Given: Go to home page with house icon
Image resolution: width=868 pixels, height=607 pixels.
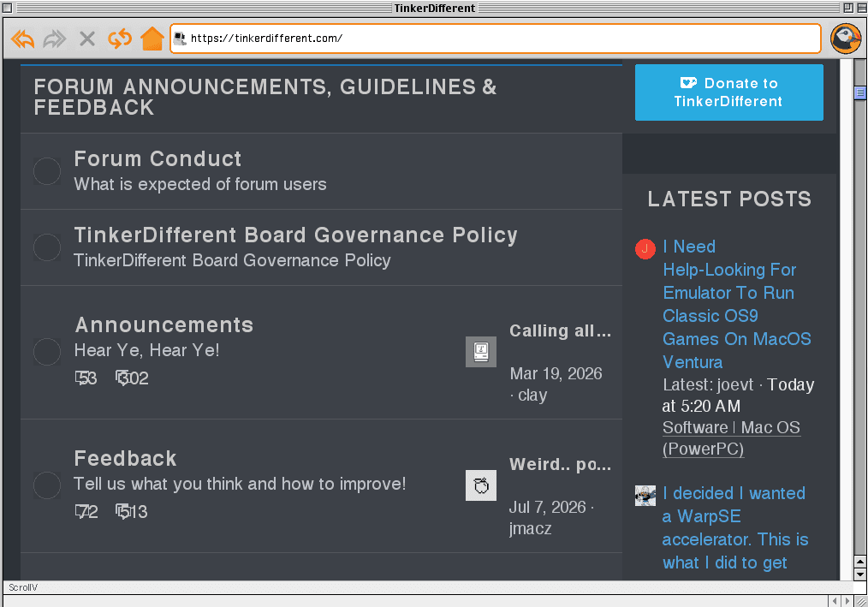Looking at the screenshot, I should tap(152, 39).
